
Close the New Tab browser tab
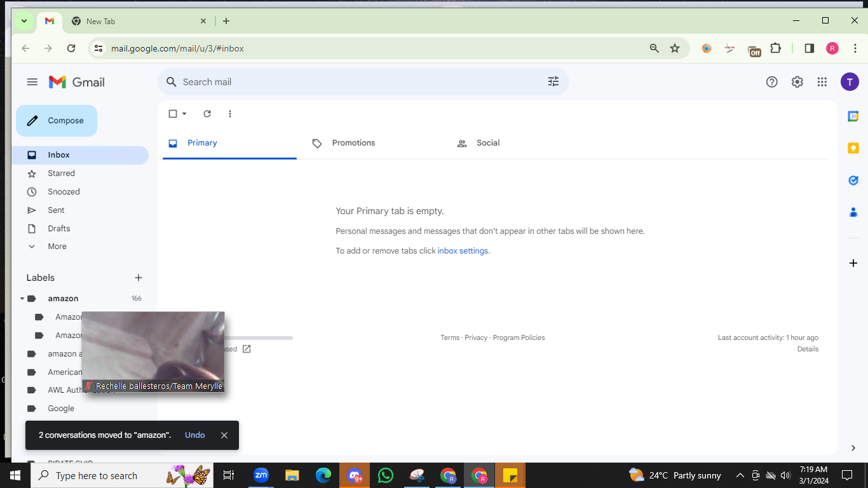[x=203, y=21]
